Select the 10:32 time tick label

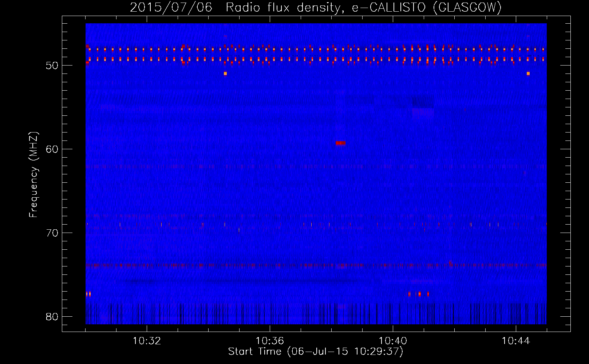click(x=147, y=341)
